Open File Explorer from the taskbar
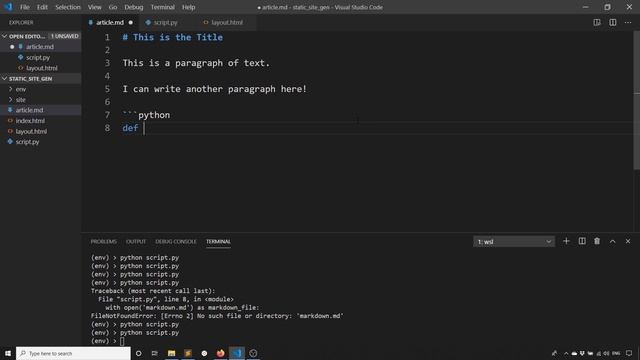The width and height of the screenshot is (640, 360). [171, 353]
